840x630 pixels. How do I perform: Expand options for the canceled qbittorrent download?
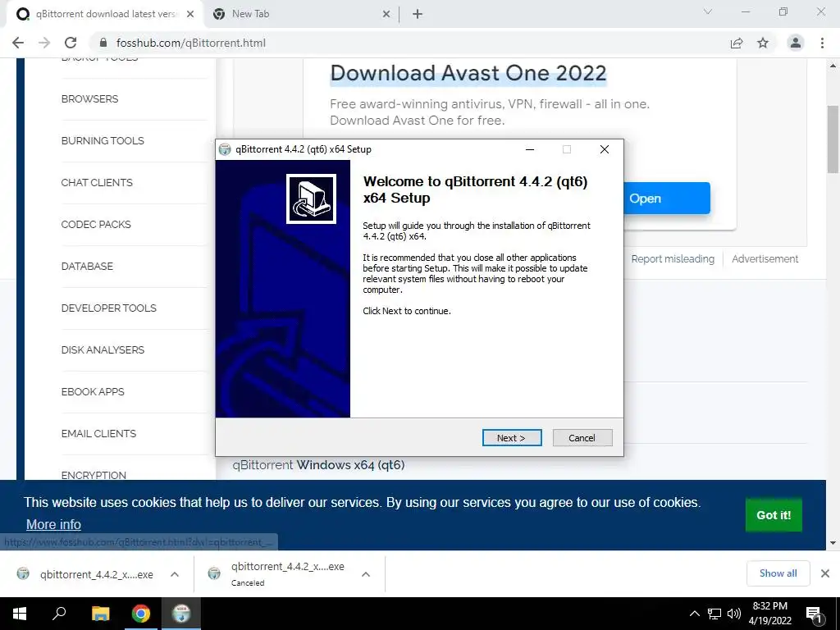click(x=366, y=574)
